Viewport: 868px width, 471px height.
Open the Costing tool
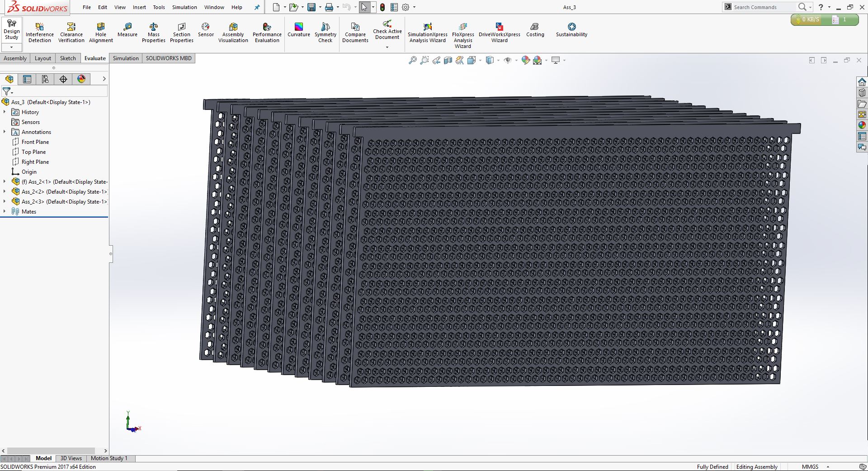click(x=535, y=30)
